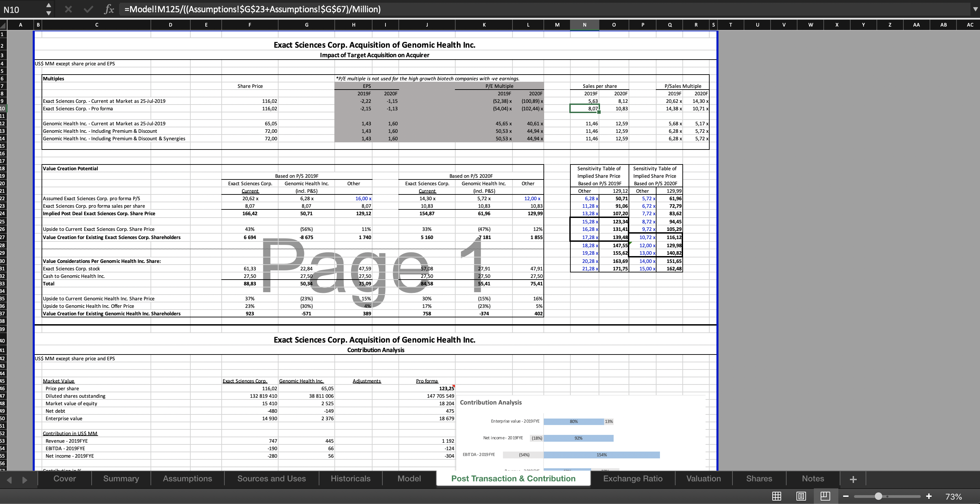Open the Historicals sheet tab
The width and height of the screenshot is (980, 504).
point(350,478)
